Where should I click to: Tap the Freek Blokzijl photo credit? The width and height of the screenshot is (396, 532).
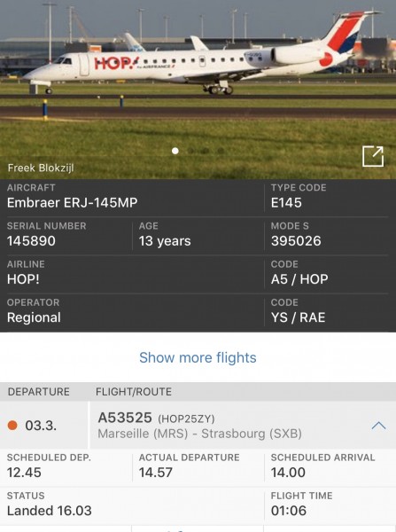[41, 168]
